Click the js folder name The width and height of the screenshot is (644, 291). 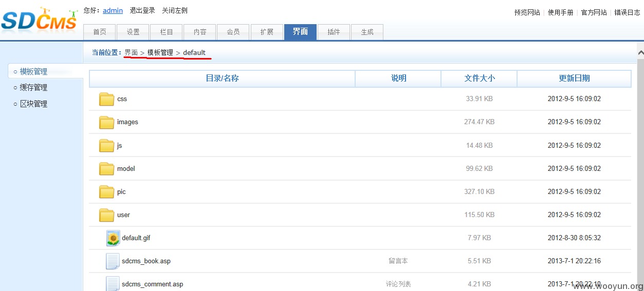click(x=119, y=146)
